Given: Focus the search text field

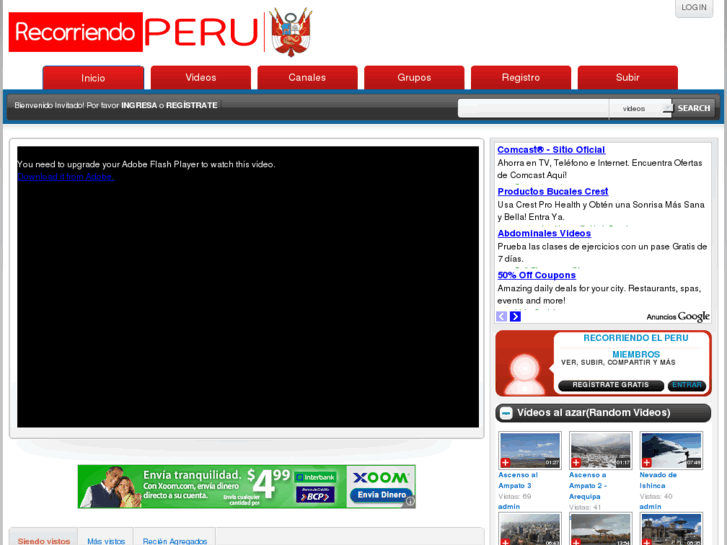Looking at the screenshot, I should pos(533,108).
